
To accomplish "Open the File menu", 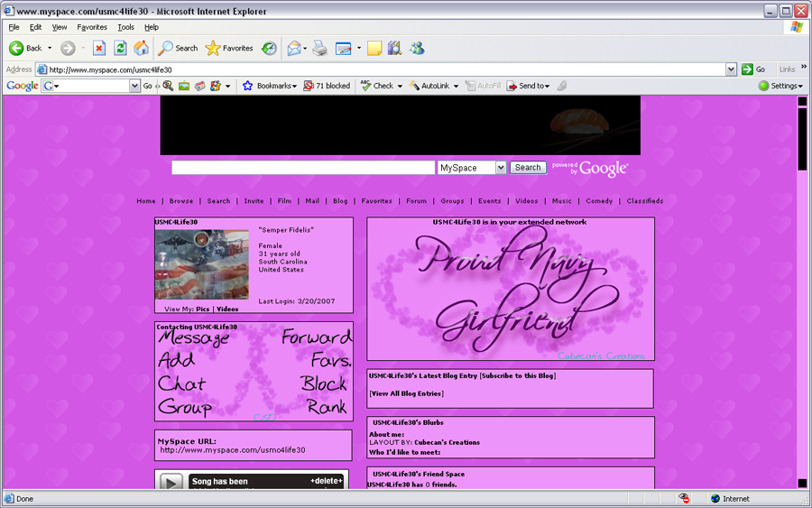I will pyautogui.click(x=14, y=27).
